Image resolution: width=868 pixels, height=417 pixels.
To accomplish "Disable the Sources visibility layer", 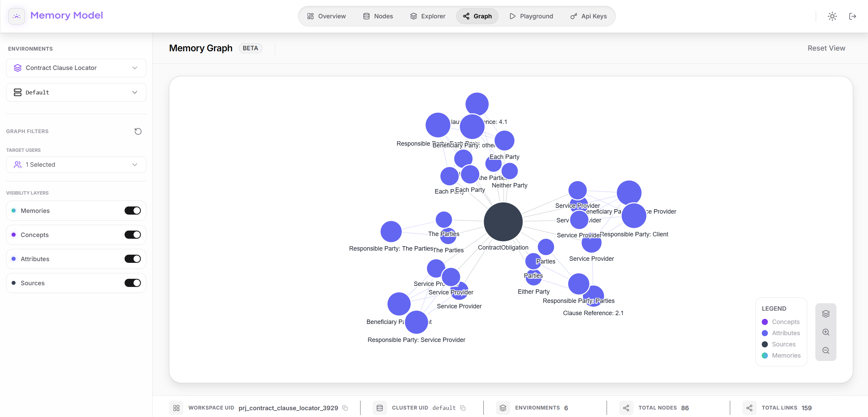I will 132,283.
